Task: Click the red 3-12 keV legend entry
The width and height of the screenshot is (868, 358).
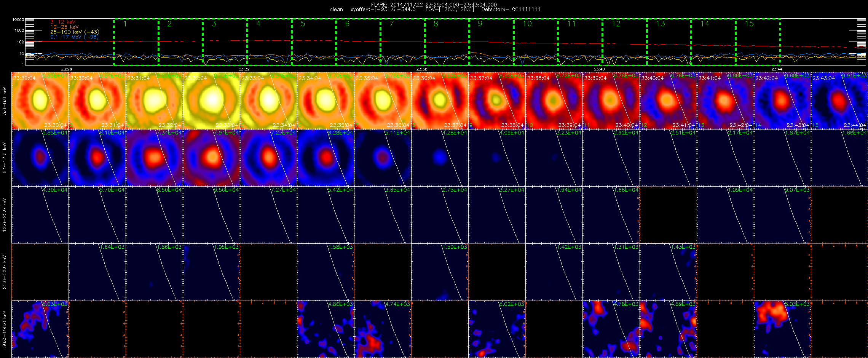Action: tap(63, 22)
